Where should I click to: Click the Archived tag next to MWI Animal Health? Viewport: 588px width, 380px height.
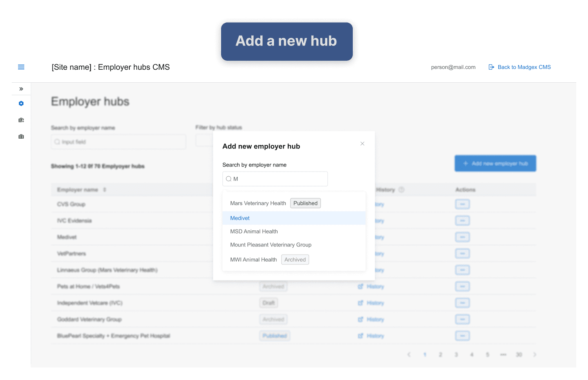click(295, 260)
